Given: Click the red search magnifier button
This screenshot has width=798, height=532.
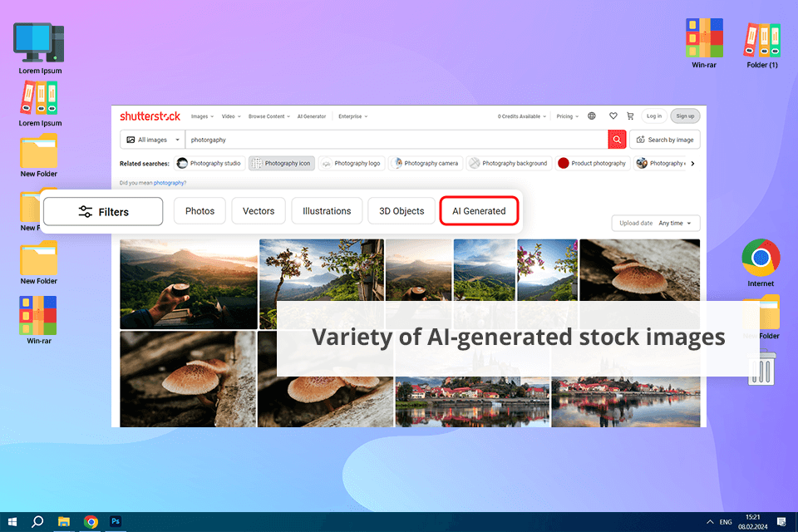Looking at the screenshot, I should 617,140.
